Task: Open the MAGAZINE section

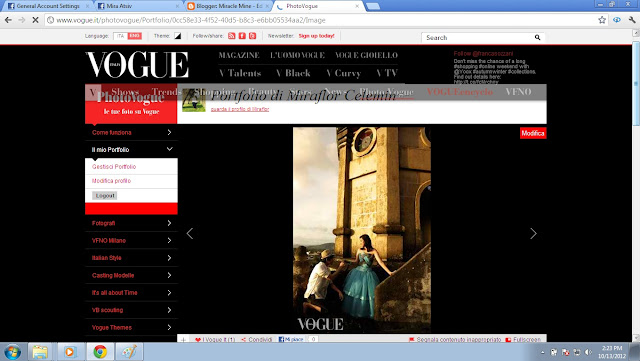Action: pyautogui.click(x=239, y=55)
